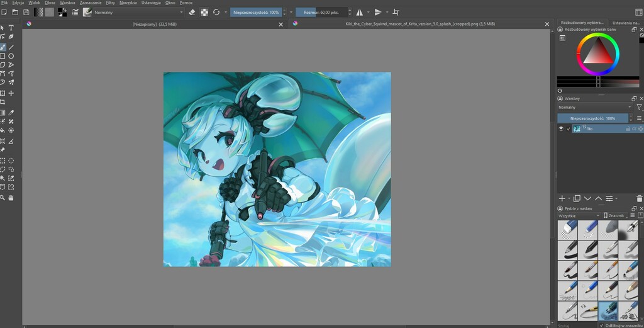Toggle vertical mirror tool
The width and height of the screenshot is (644, 328).
(378, 13)
